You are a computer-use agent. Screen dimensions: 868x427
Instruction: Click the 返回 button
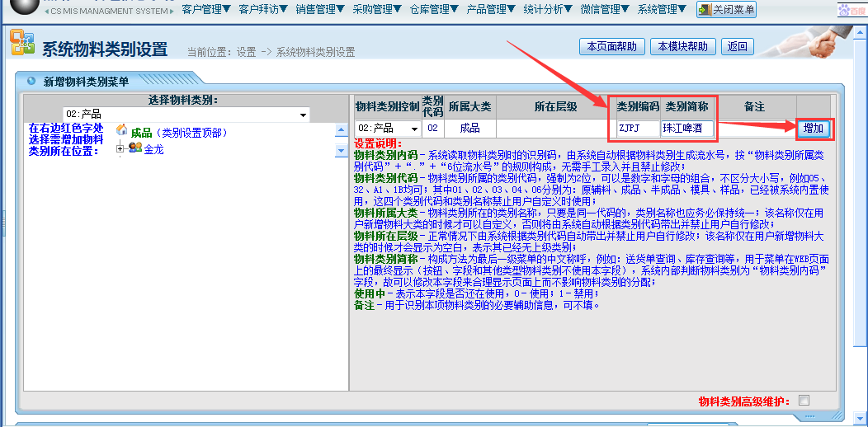738,46
